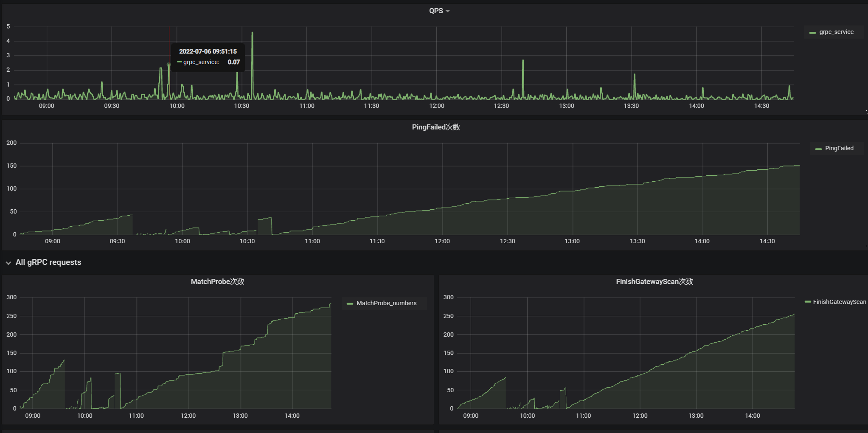Image resolution: width=868 pixels, height=433 pixels.
Task: Collapse the All gRPC requests row
Action: tap(8, 263)
